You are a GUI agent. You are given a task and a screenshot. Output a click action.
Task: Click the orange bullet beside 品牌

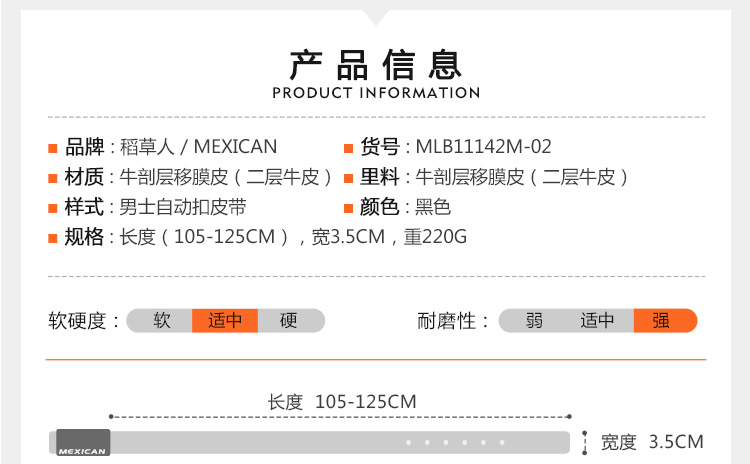click(53, 148)
